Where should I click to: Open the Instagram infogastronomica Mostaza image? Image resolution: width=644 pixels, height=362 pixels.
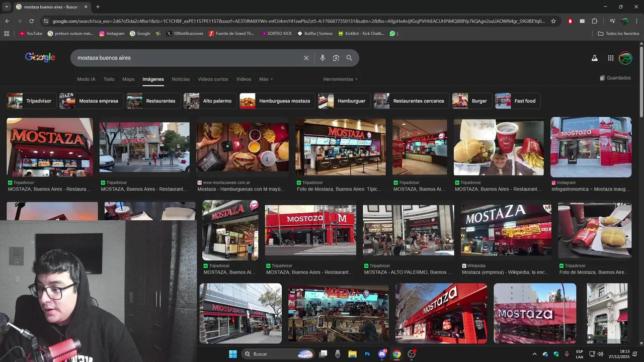point(591,147)
